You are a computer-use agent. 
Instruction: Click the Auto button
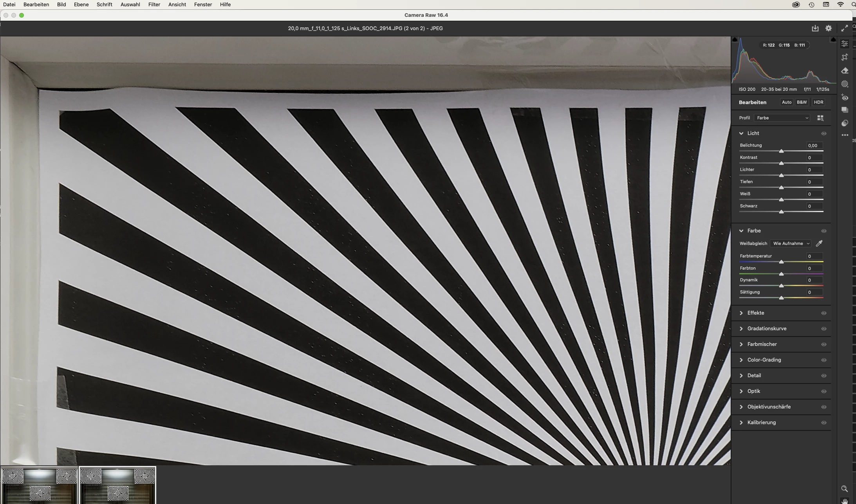click(x=786, y=102)
